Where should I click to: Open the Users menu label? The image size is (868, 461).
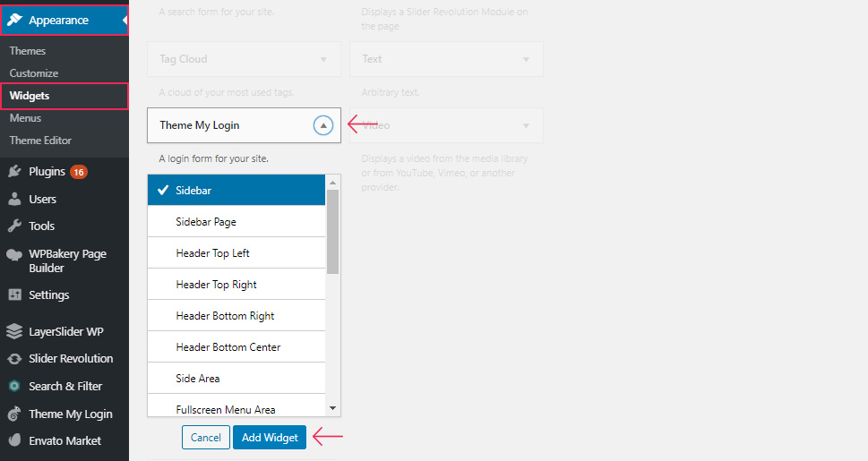pos(43,200)
